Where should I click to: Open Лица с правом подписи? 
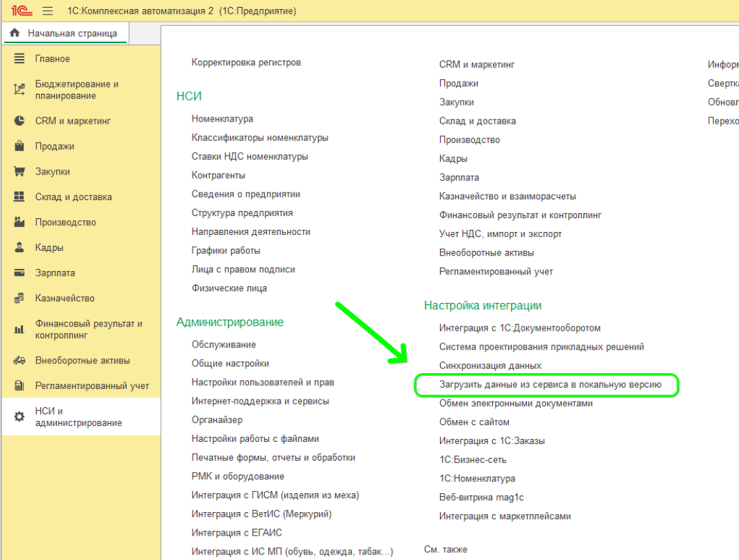[x=243, y=270]
